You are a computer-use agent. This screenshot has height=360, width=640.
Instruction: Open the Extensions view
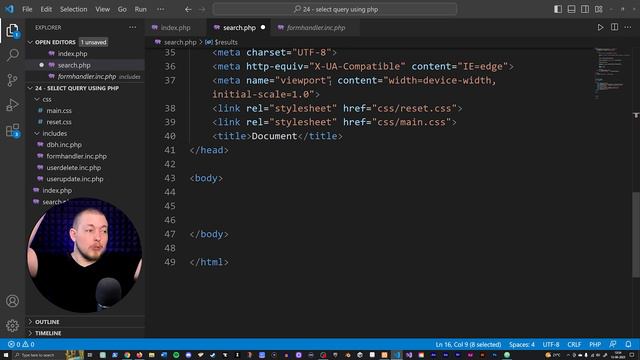point(12,131)
